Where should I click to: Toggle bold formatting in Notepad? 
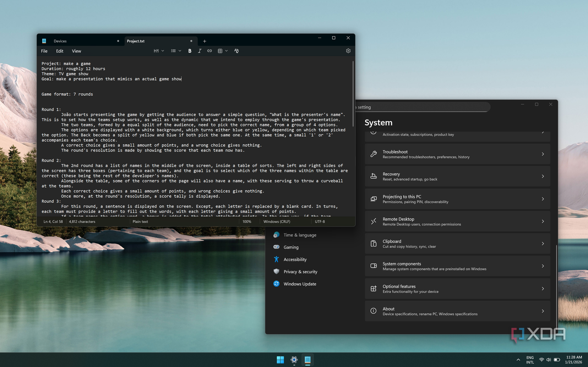click(x=190, y=51)
